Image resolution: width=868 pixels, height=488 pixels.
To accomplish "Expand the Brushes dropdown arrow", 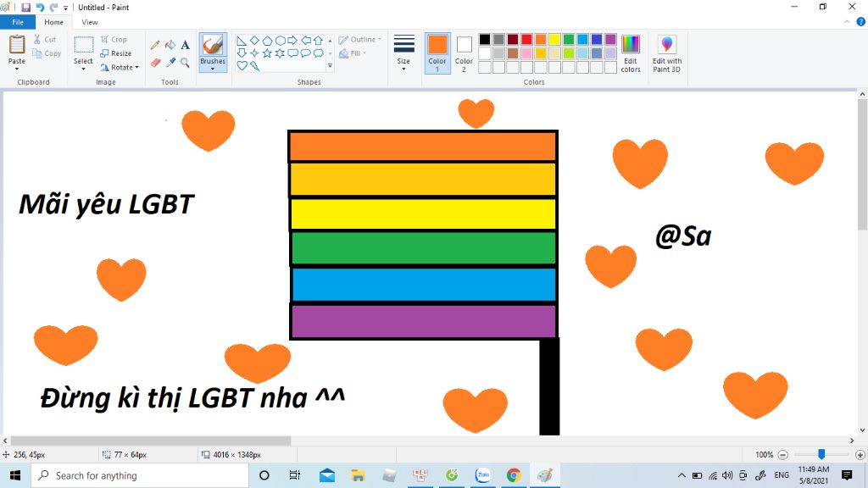I will click(213, 69).
